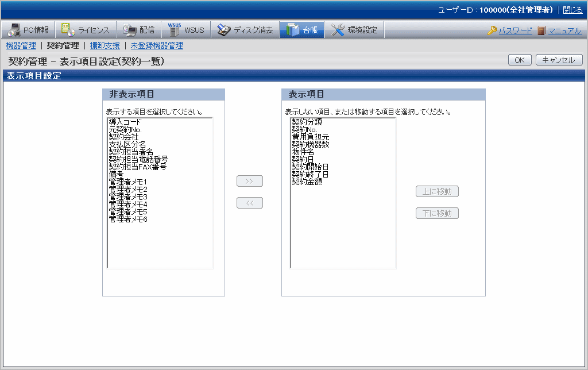Click the 環境設定 tools icon

click(338, 30)
